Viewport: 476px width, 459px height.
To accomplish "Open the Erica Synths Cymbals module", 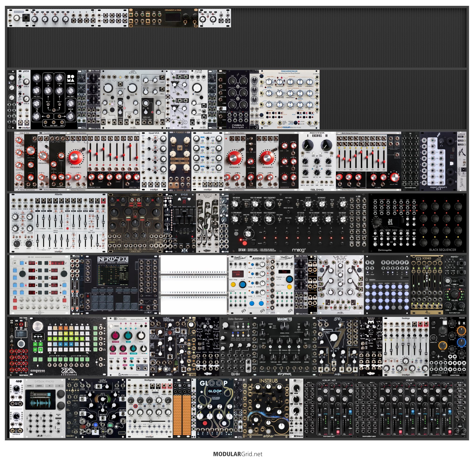I will tap(238, 100).
